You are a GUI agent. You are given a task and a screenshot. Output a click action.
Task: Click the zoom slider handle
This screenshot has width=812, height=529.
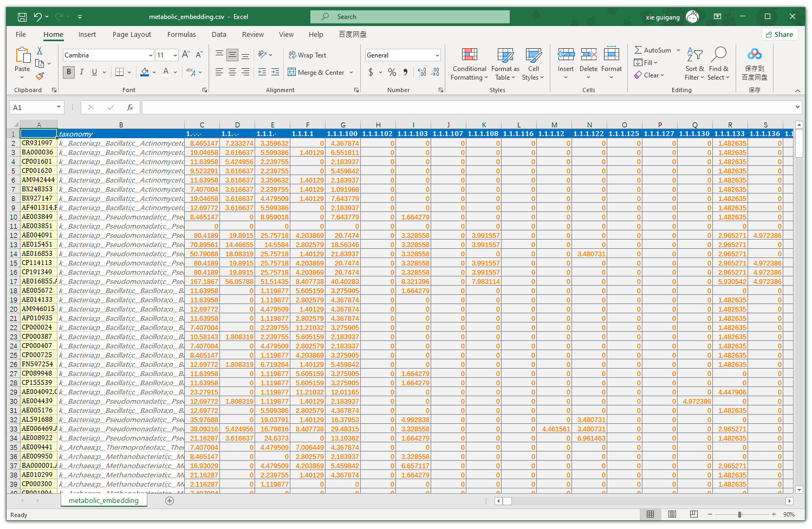[x=739, y=514]
